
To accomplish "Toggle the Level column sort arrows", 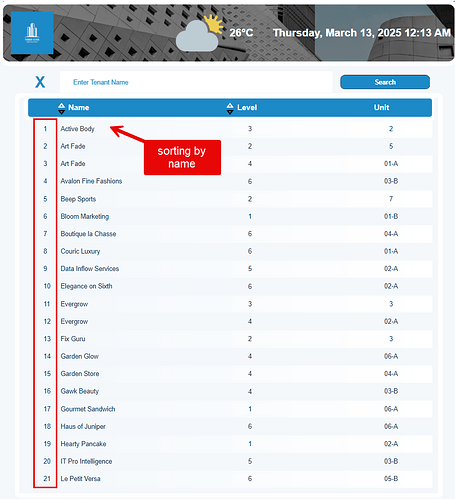I will [230, 108].
